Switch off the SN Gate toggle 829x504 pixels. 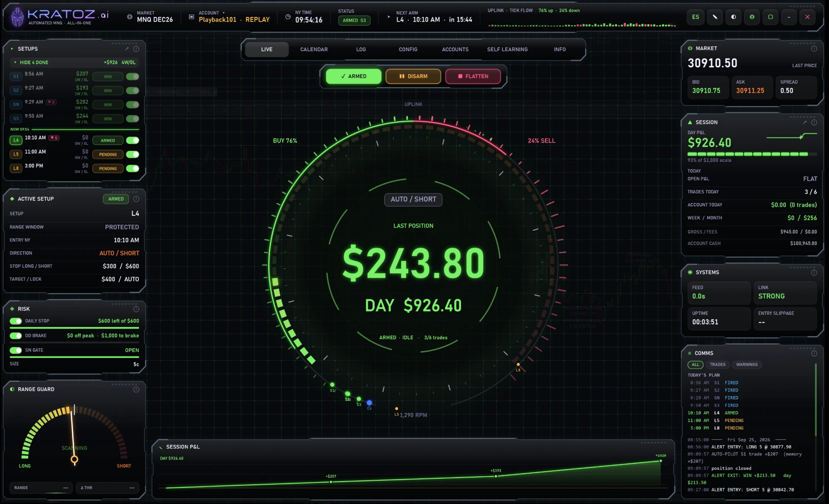pyautogui.click(x=16, y=350)
